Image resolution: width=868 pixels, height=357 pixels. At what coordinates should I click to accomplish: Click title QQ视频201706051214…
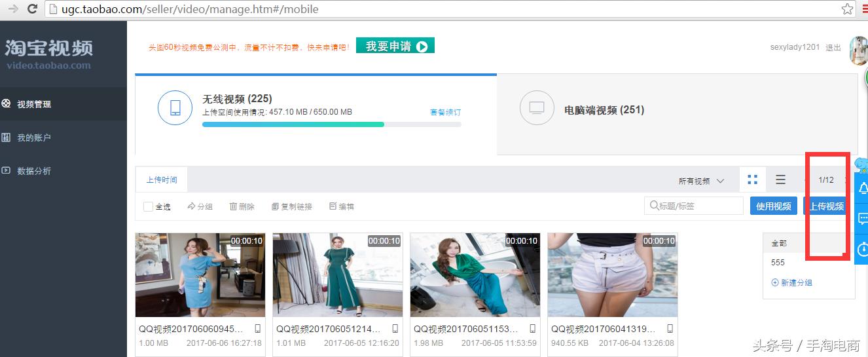click(329, 329)
